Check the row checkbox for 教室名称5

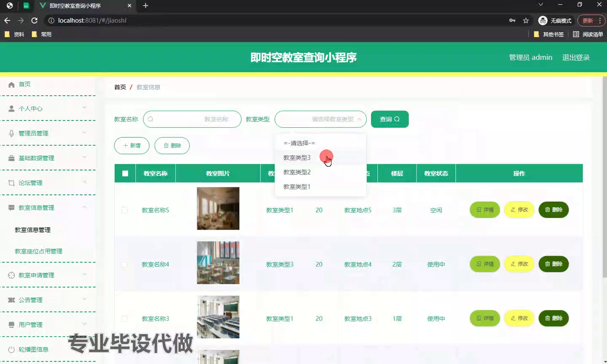coord(124,210)
